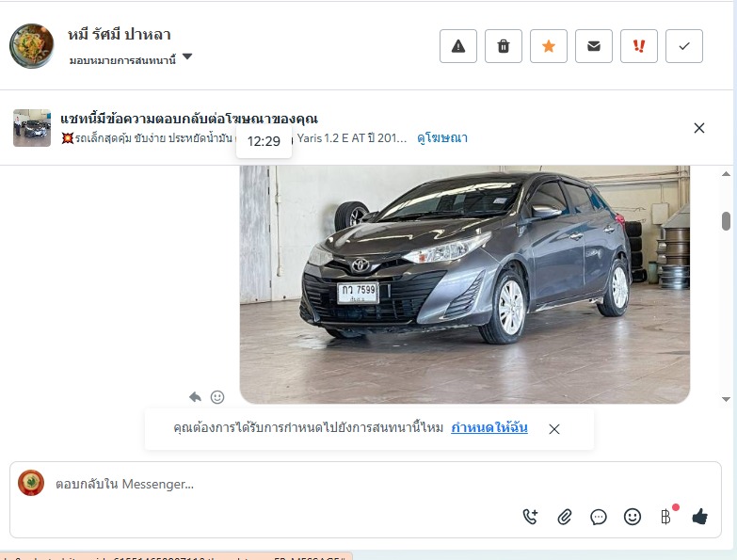Viewport: 737px width, 560px height.
Task: Delete conversation using trash icon
Action: pyautogui.click(x=504, y=46)
